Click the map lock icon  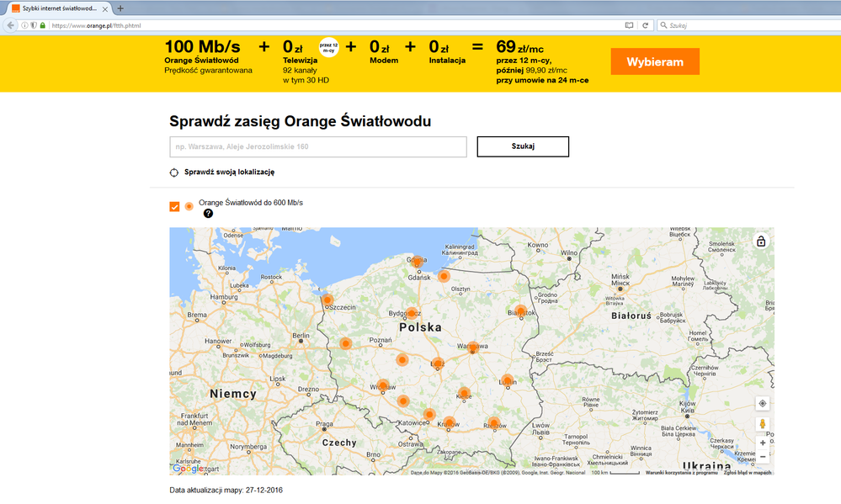point(761,241)
